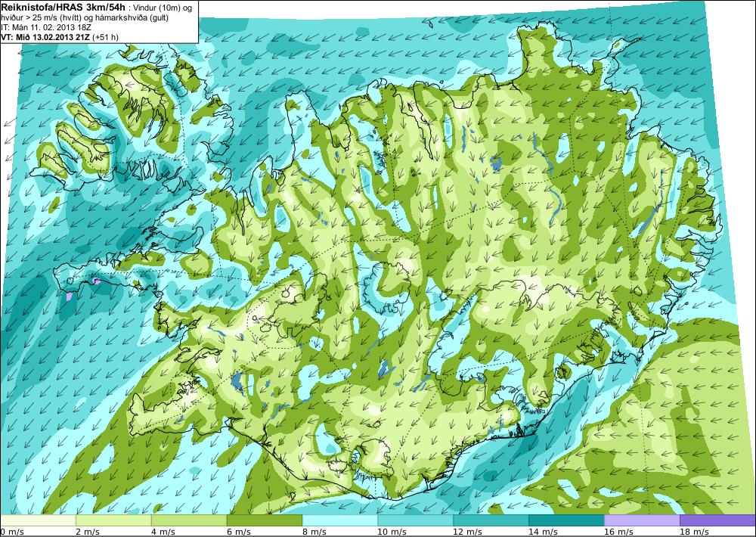Click the legend swatch starting at 10 m/s
Screen dimensions: 756x537
[x=415, y=520]
